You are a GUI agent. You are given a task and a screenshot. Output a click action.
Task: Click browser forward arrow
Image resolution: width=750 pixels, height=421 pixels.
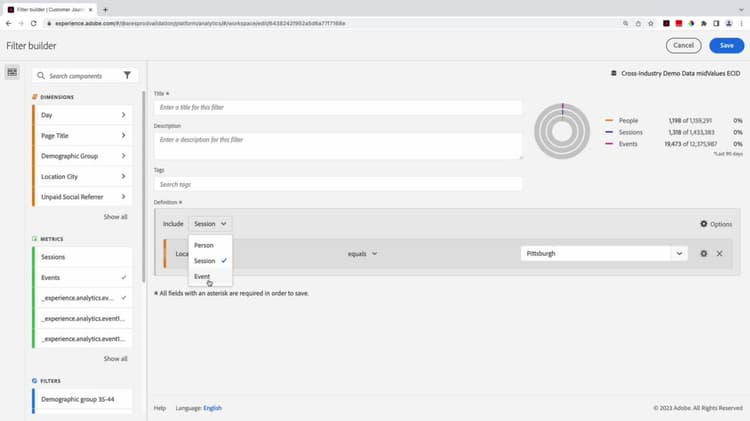point(21,23)
